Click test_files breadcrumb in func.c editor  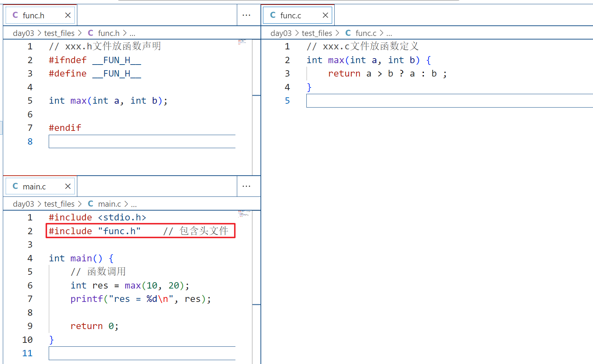pyautogui.click(x=317, y=33)
